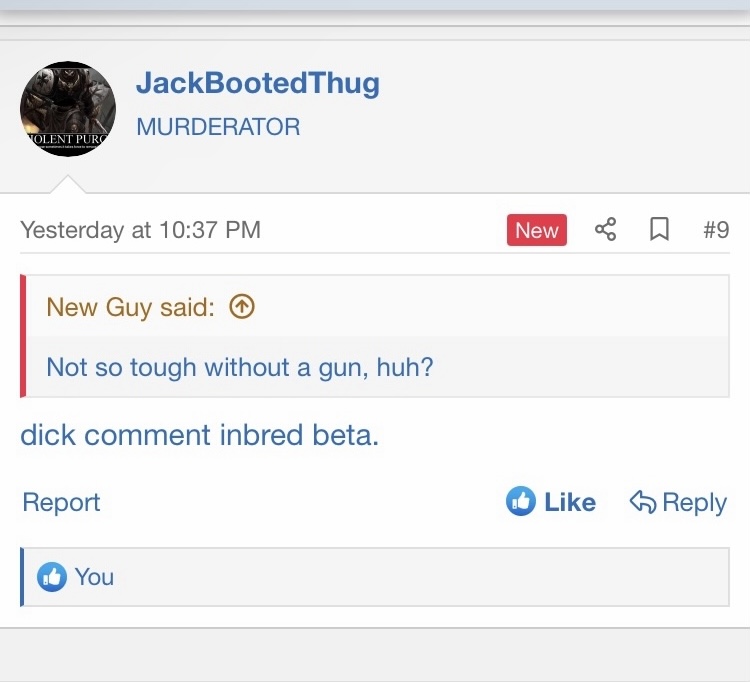Click the MURDERATOR user title

pos(218,127)
